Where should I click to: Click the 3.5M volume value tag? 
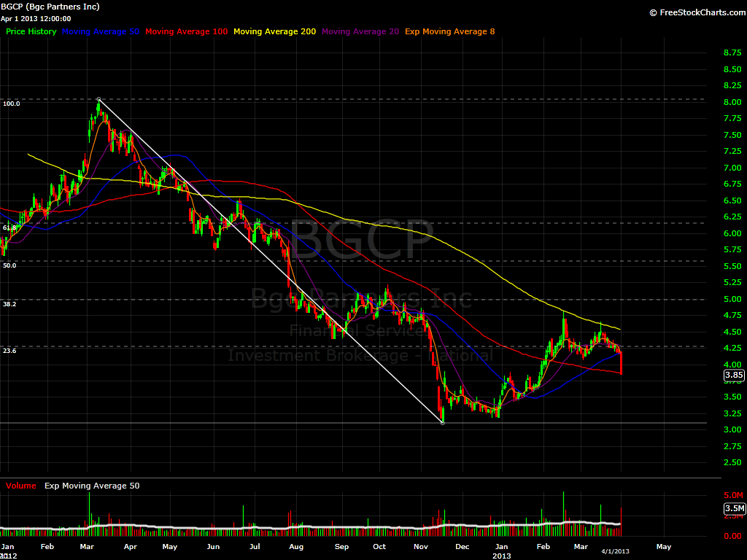click(734, 508)
